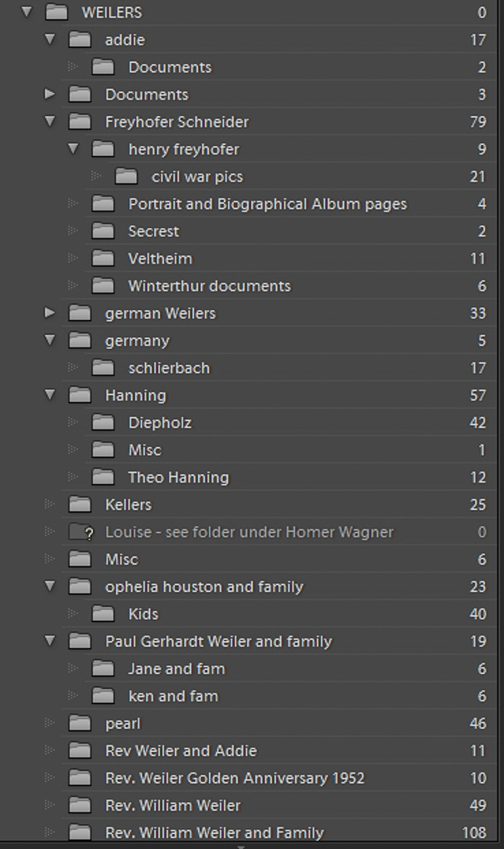Click the Kellers folder icon
Viewport: 504px width, 849px height.
tap(80, 505)
